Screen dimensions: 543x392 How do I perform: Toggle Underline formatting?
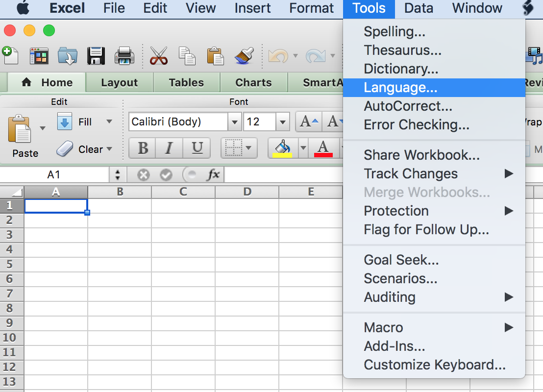197,148
